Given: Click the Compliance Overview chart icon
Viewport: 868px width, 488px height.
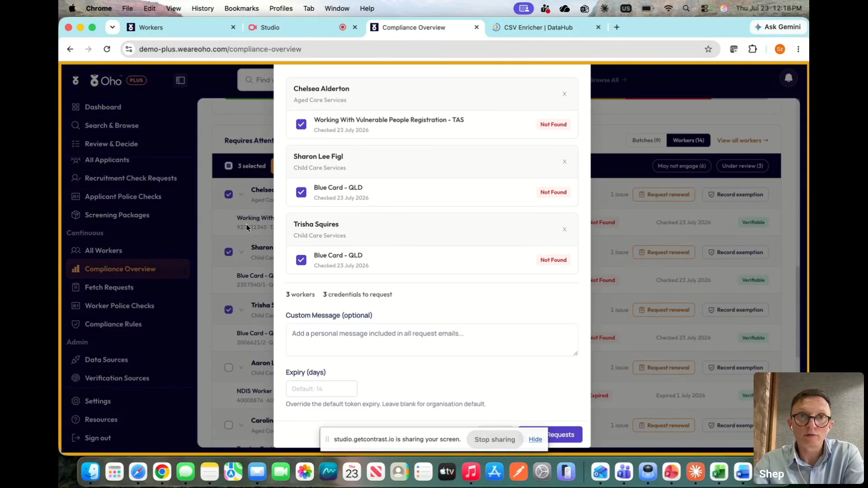Looking at the screenshot, I should click(75, 269).
